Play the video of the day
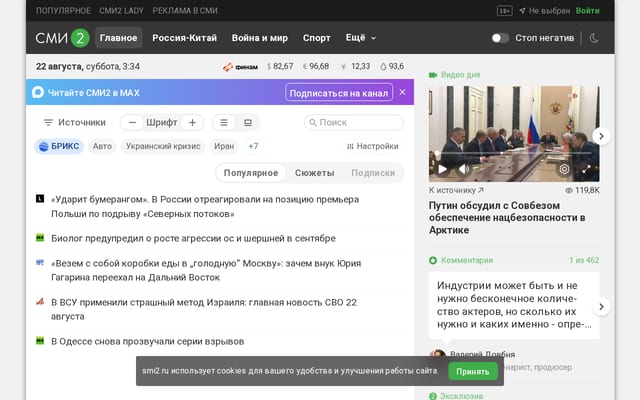640x400 pixels. 442,169
